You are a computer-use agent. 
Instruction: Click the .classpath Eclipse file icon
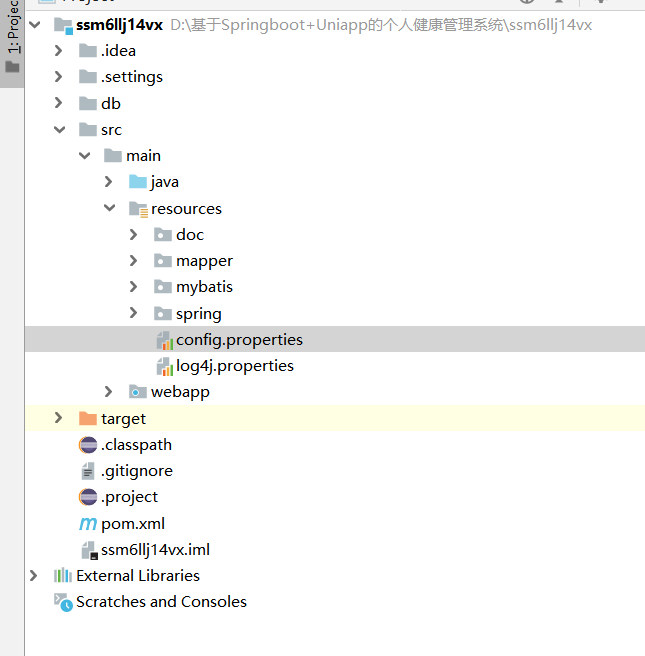click(88, 445)
